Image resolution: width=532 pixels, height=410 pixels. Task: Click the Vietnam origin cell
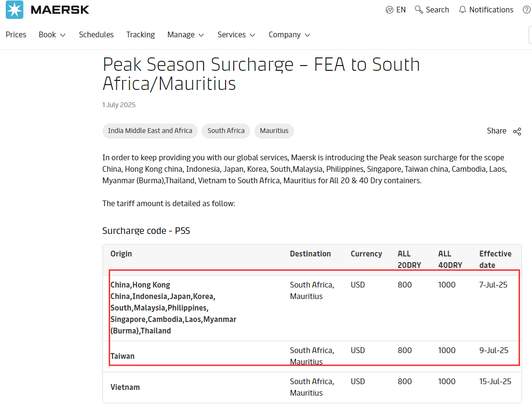125,388
